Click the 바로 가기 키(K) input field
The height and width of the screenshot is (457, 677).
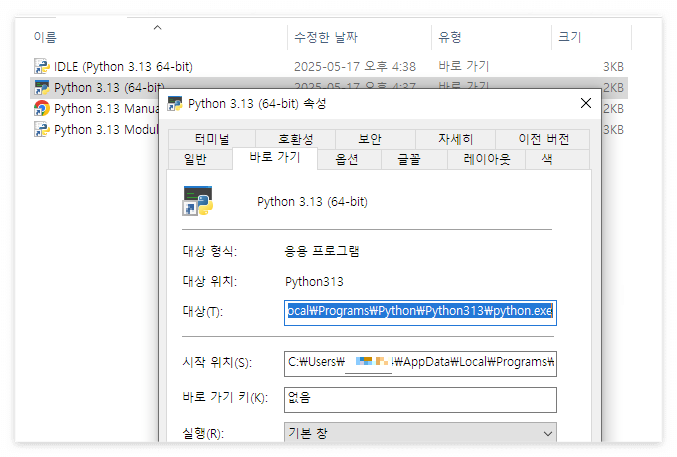(x=420, y=400)
